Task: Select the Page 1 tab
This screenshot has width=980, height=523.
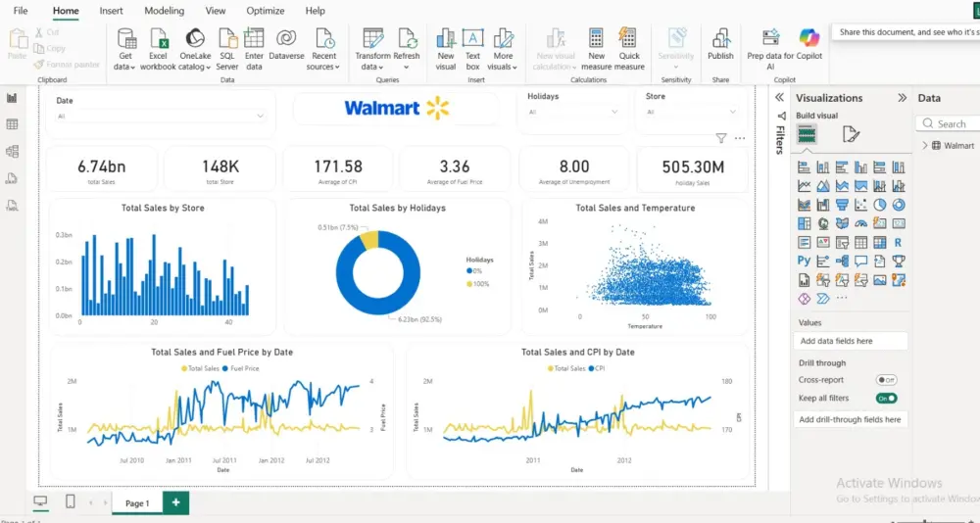Action: [137, 503]
